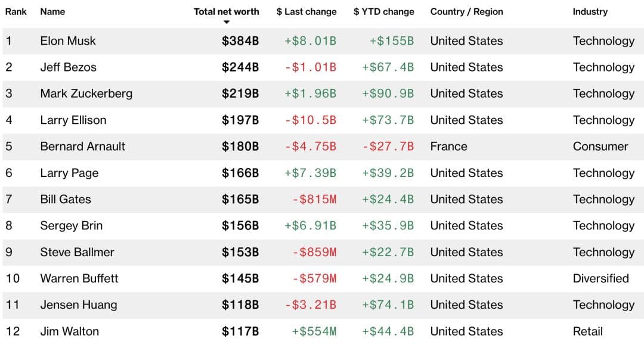Image resolution: width=644 pixels, height=345 pixels.
Task: Click the $ YTD change column header
Action: (x=383, y=11)
